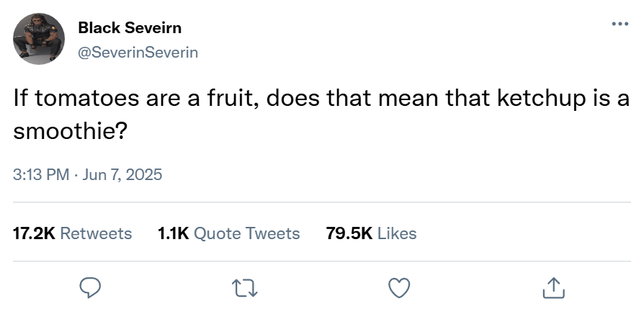644x327 pixels.
Task: Click the 1.1K quote count number
Action: coord(173,233)
